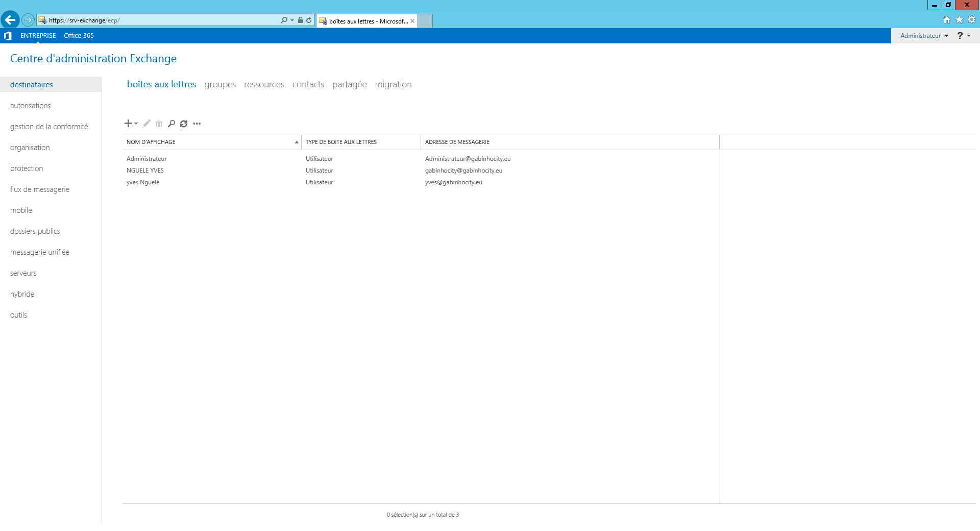
Task: Click the address bar search magnifier icon
Action: [284, 20]
